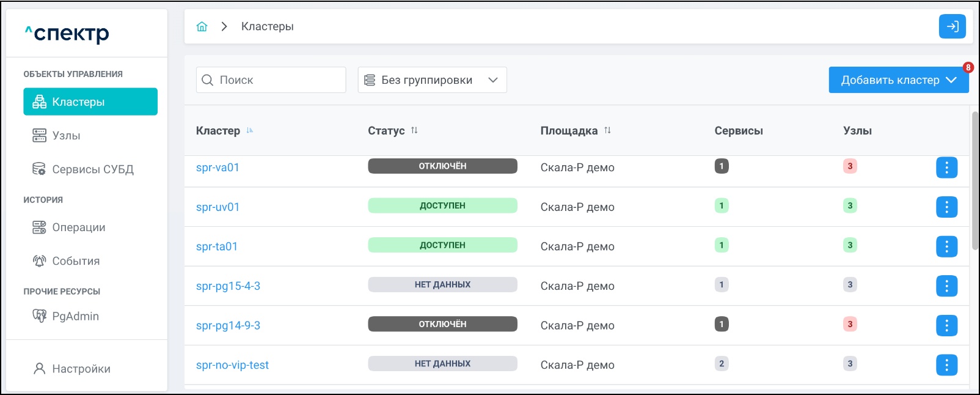Open three-dot menu for spr-pg15-4-3

[x=946, y=286]
